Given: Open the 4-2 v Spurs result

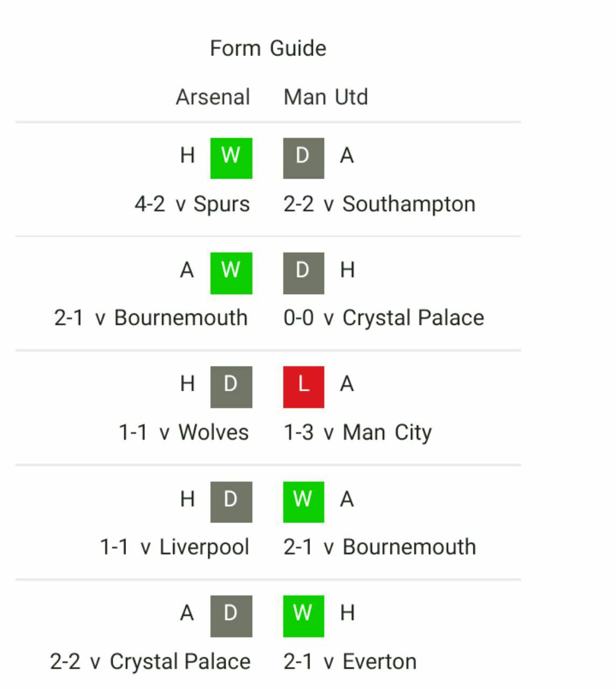Looking at the screenshot, I should (x=192, y=204).
